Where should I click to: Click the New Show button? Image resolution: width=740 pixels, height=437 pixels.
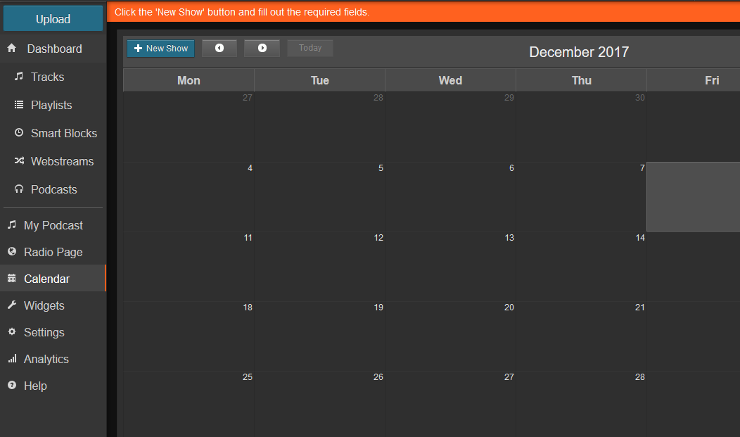point(160,48)
